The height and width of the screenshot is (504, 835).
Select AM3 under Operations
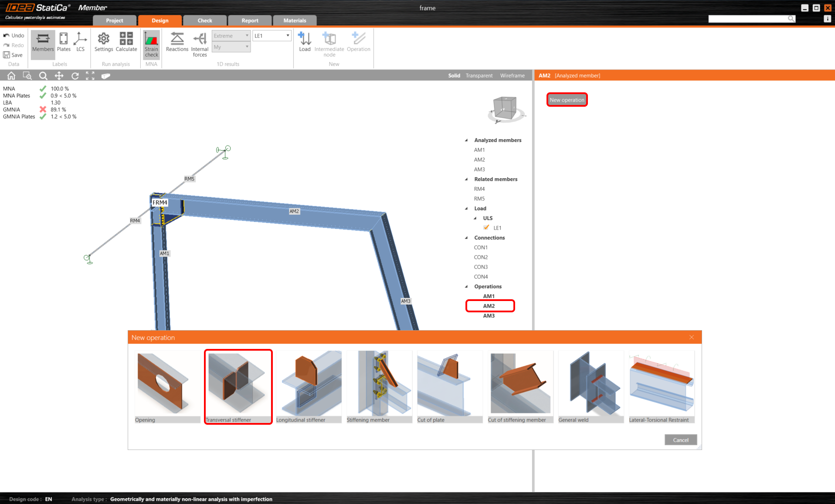point(489,316)
